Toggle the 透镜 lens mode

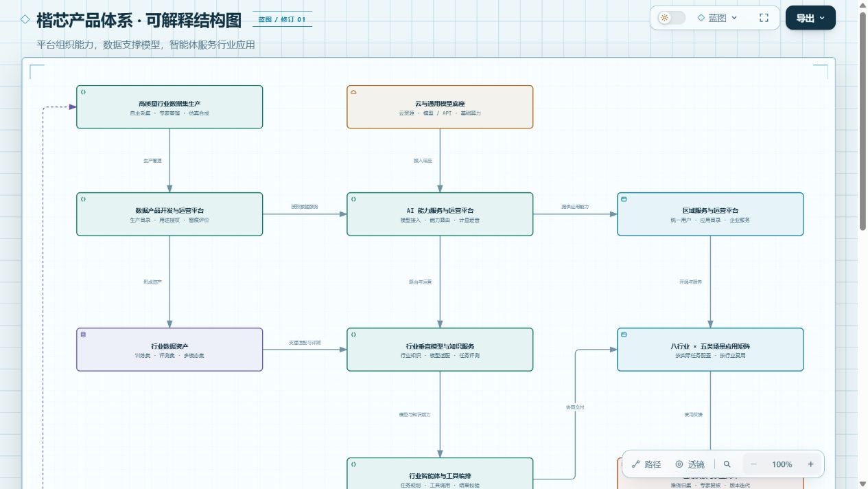690,464
